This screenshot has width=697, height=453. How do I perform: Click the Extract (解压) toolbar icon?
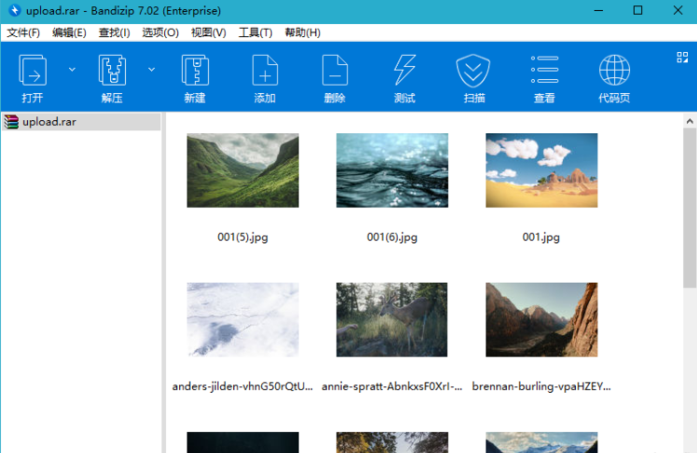112,70
